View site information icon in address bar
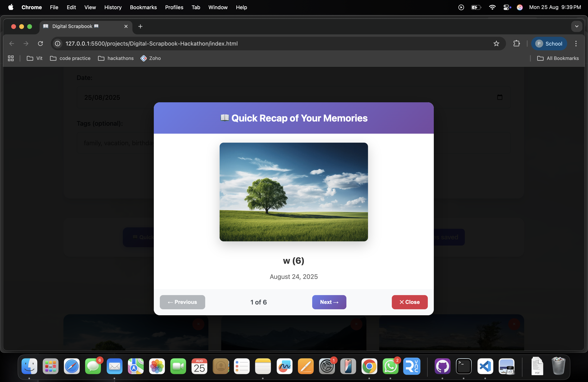The width and height of the screenshot is (588, 382). [x=58, y=44]
